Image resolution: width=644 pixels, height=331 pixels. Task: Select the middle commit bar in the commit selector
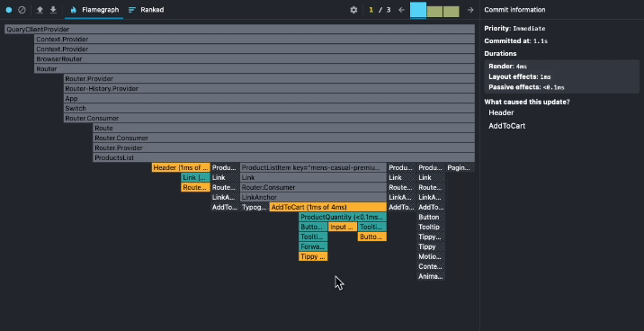pyautogui.click(x=434, y=12)
